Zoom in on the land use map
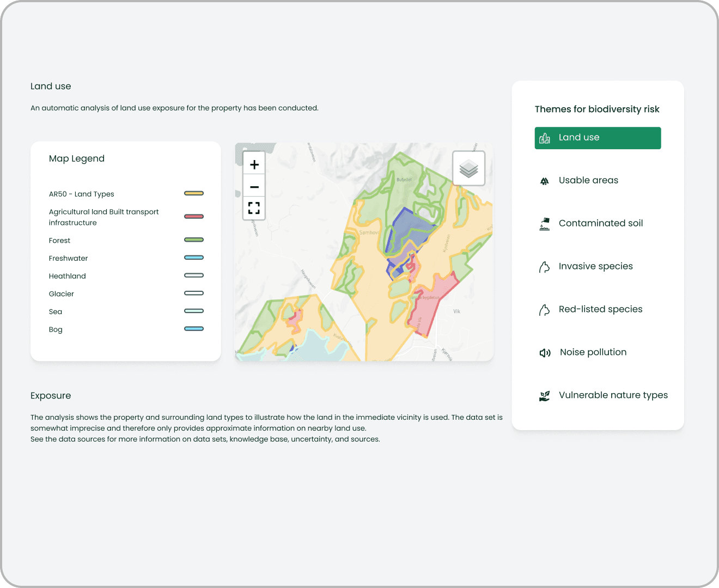The height and width of the screenshot is (588, 719). coord(254,164)
